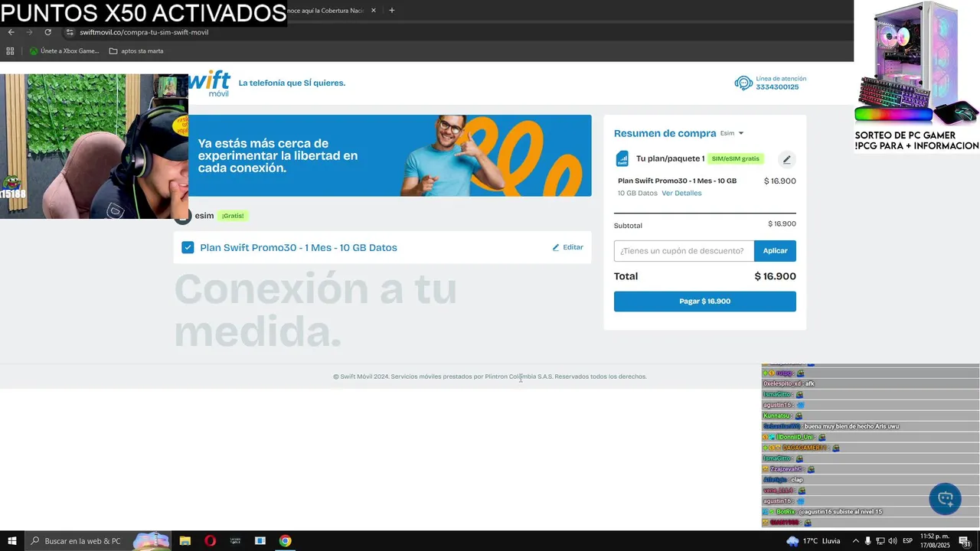Open the clock showing 11:52 p. m.
980x551 pixels.
click(x=934, y=541)
